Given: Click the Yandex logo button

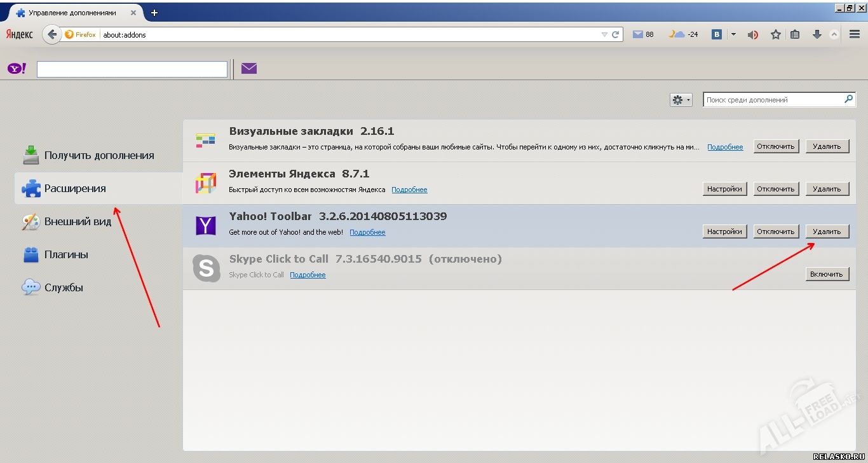Looking at the screenshot, I should (x=19, y=35).
